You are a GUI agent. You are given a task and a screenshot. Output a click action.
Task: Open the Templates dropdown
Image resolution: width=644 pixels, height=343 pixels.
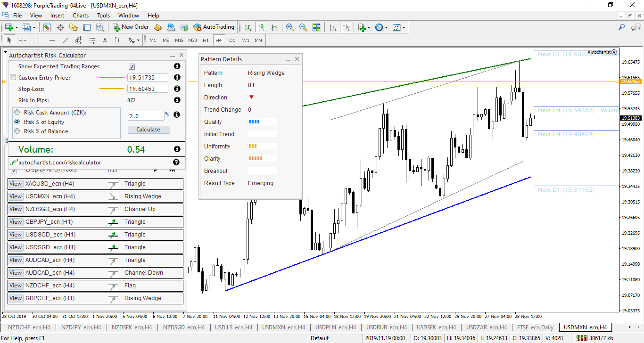399,27
